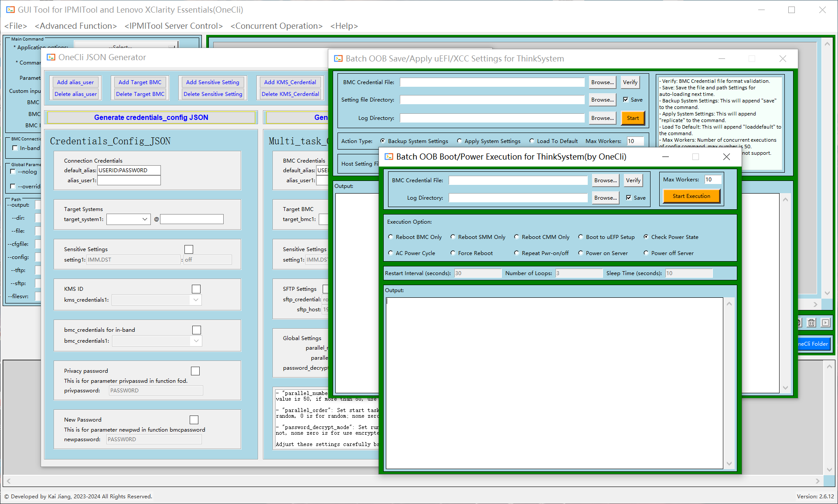Open the File menu
Viewport: 838px width, 504px height.
[x=16, y=26]
